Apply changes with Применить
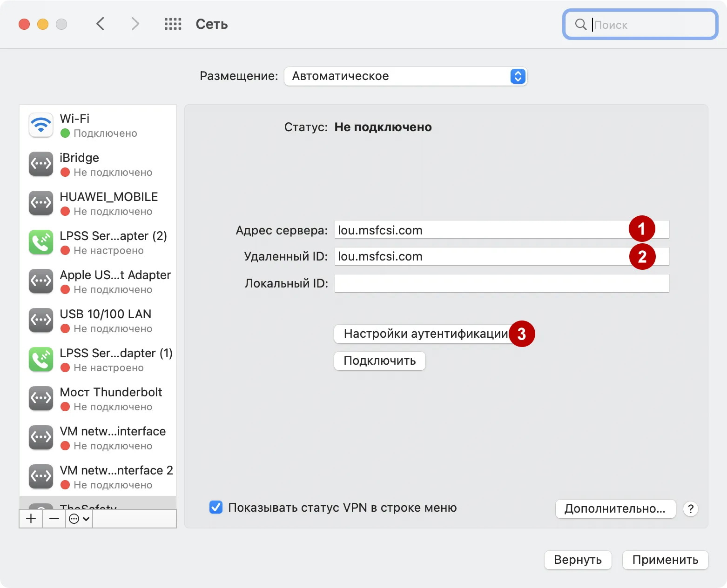727x588 pixels. coord(665,560)
